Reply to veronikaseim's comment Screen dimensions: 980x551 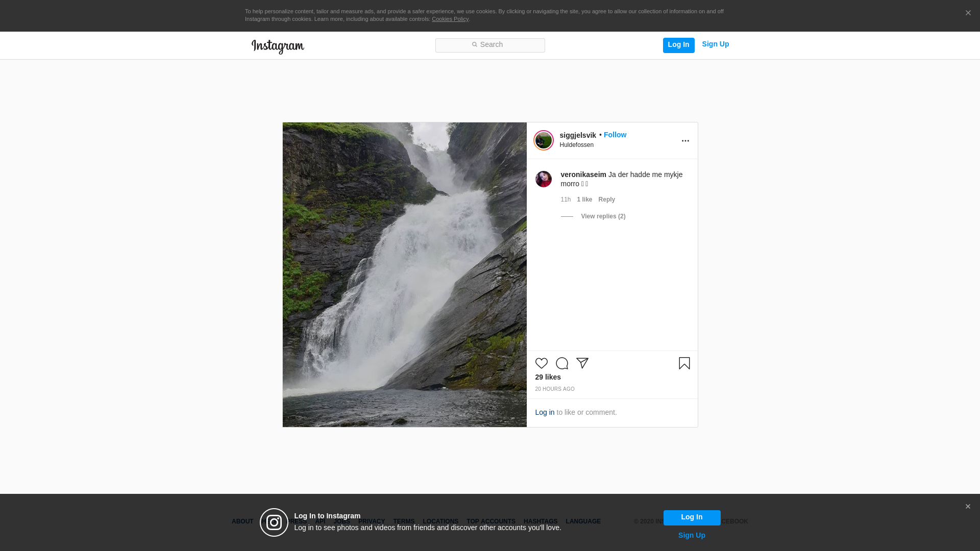(x=606, y=199)
